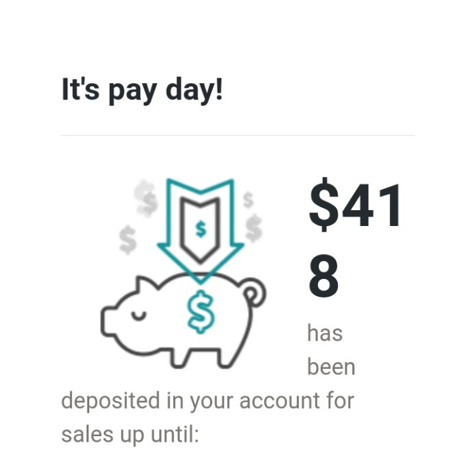This screenshot has height=463, width=476.
Task: Click the horizontal divider under heading
Action: tap(238, 135)
